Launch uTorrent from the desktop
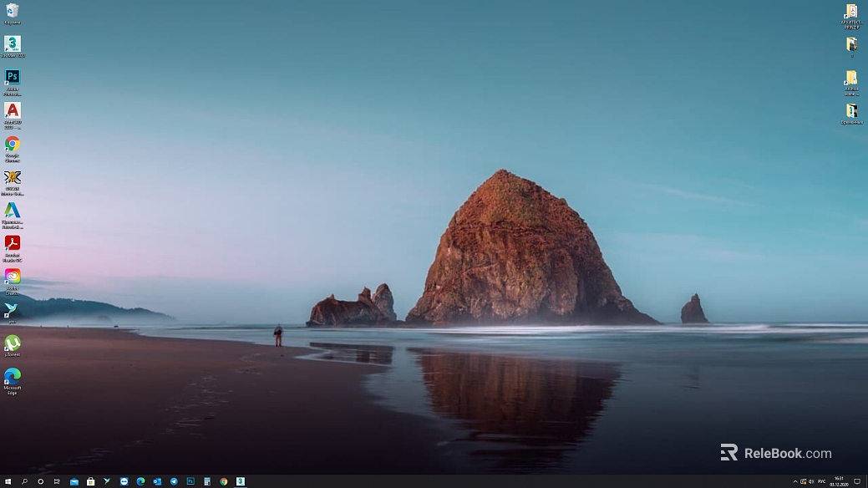The height and width of the screenshot is (488, 868). (x=12, y=343)
